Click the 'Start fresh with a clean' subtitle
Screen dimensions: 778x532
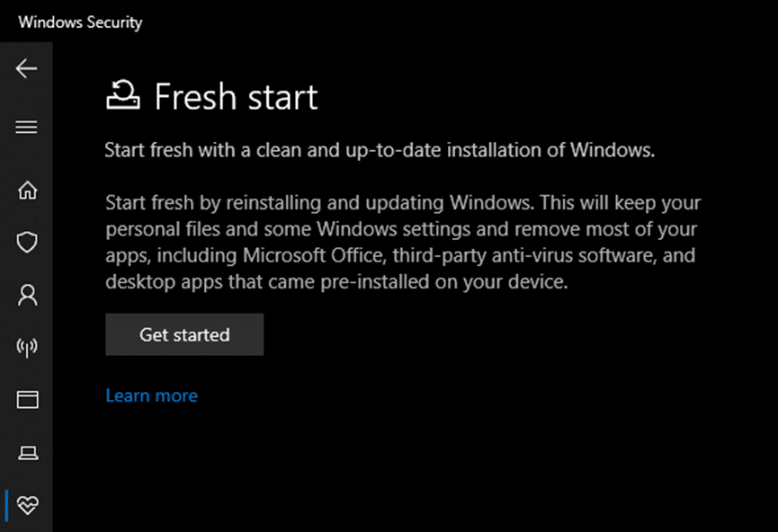pyautogui.click(x=379, y=149)
